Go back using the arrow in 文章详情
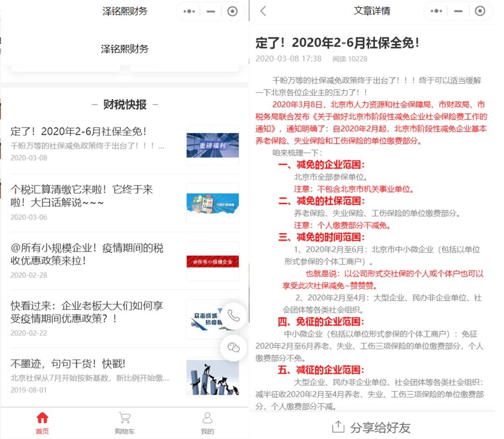Image resolution: width=504 pixels, height=439 pixels. pyautogui.click(x=263, y=11)
